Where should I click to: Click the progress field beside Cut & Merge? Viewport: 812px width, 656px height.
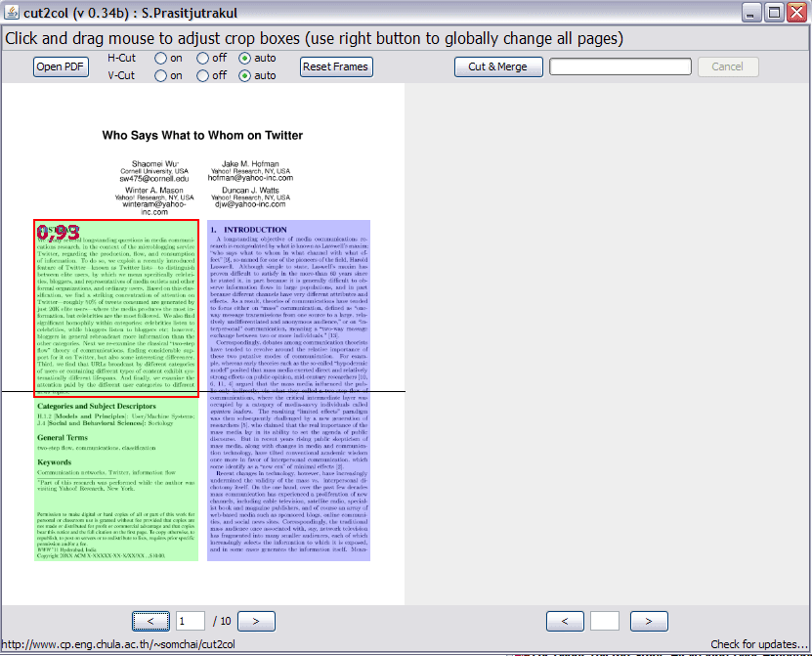pos(620,66)
